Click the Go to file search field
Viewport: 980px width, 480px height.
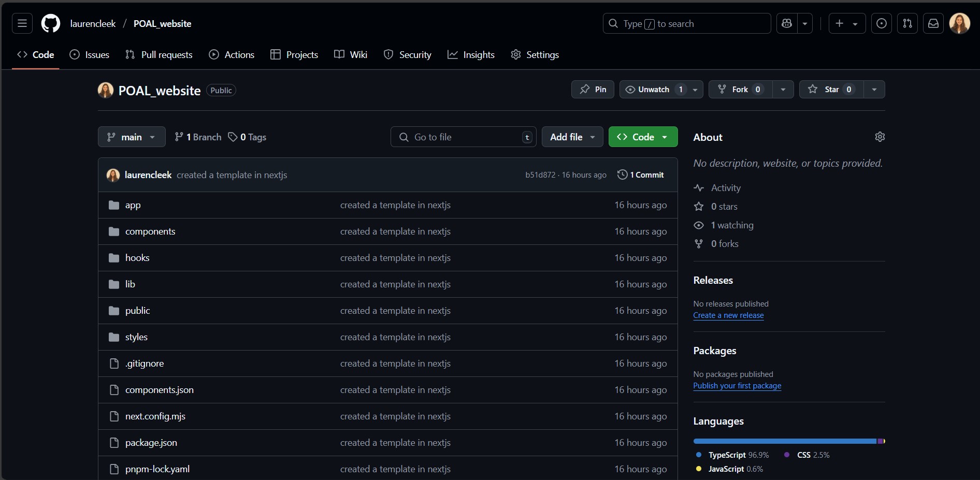click(x=464, y=137)
